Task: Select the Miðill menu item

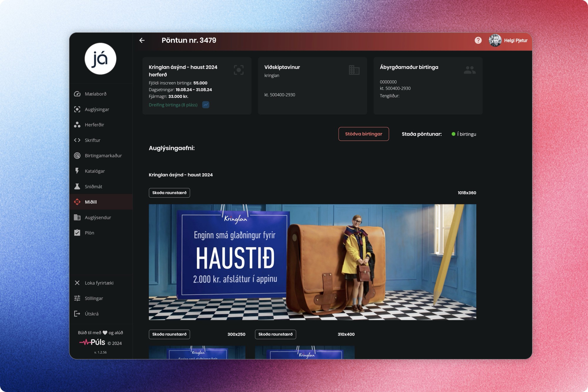Action: [91, 202]
